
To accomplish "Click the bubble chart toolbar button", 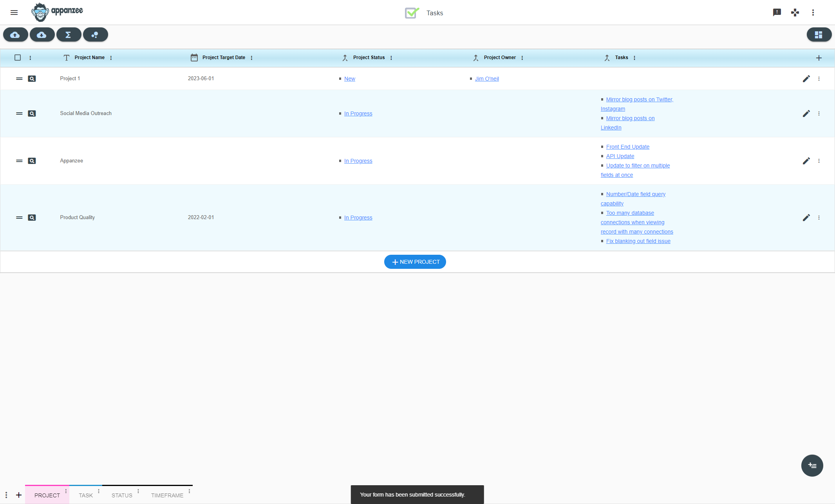I will (x=95, y=35).
